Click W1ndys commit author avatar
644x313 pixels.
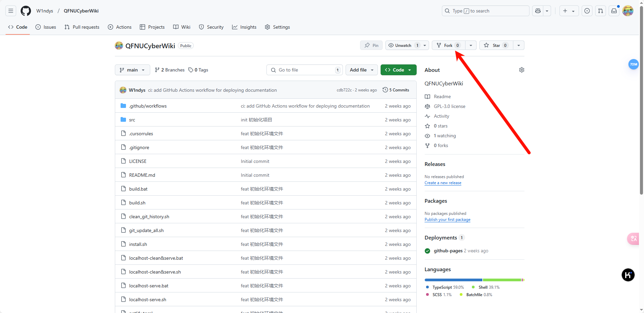(x=123, y=90)
